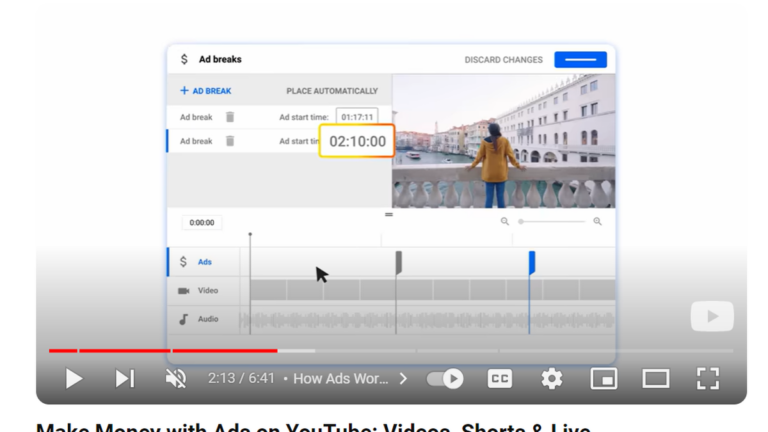
Task: Click the YouTube watermark logo
Action: click(711, 317)
